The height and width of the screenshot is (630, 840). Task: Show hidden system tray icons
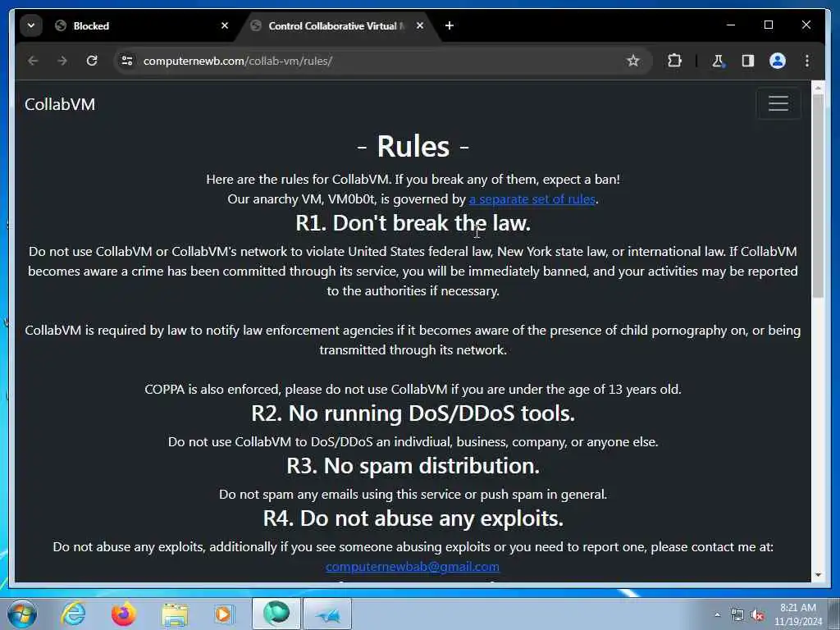[717, 614]
